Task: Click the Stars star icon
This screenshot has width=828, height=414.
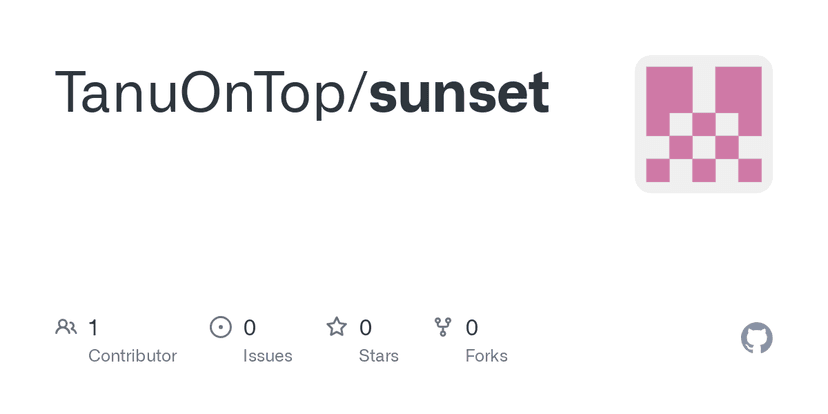Action: pos(337,327)
